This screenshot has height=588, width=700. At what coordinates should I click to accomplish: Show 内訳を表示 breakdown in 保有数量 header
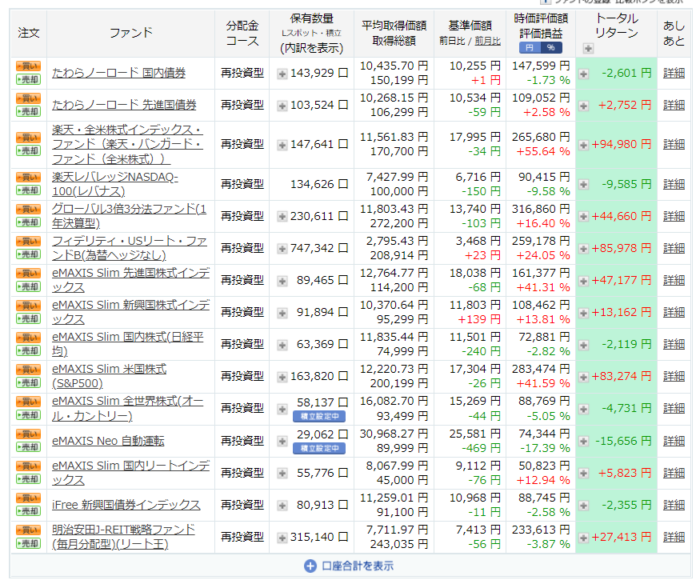(312, 48)
